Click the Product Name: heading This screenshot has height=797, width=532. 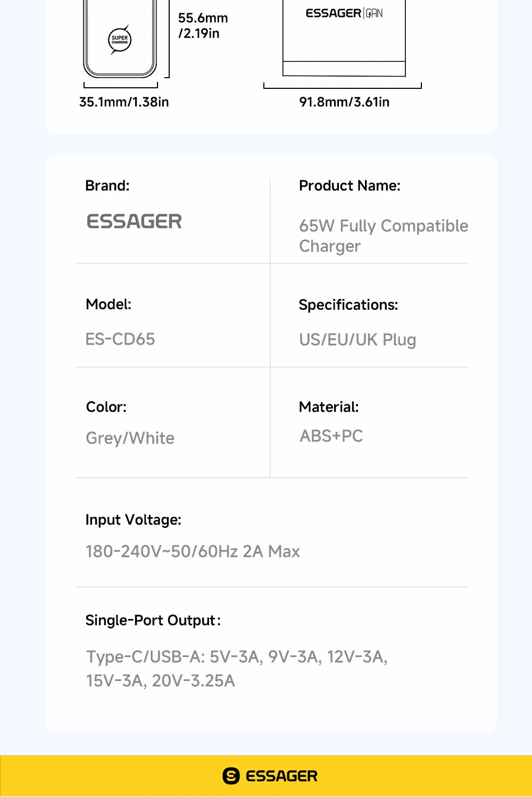click(350, 186)
